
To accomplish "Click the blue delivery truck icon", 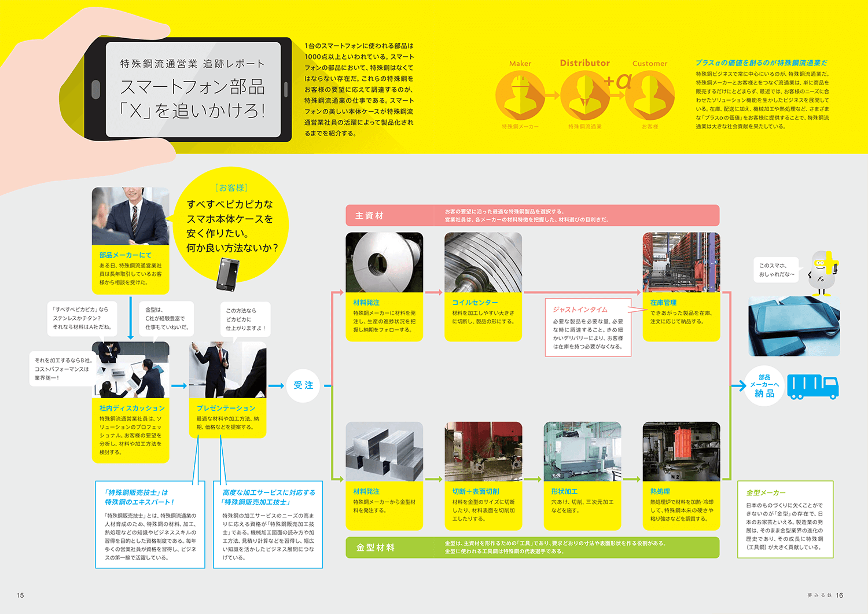I will [812, 387].
